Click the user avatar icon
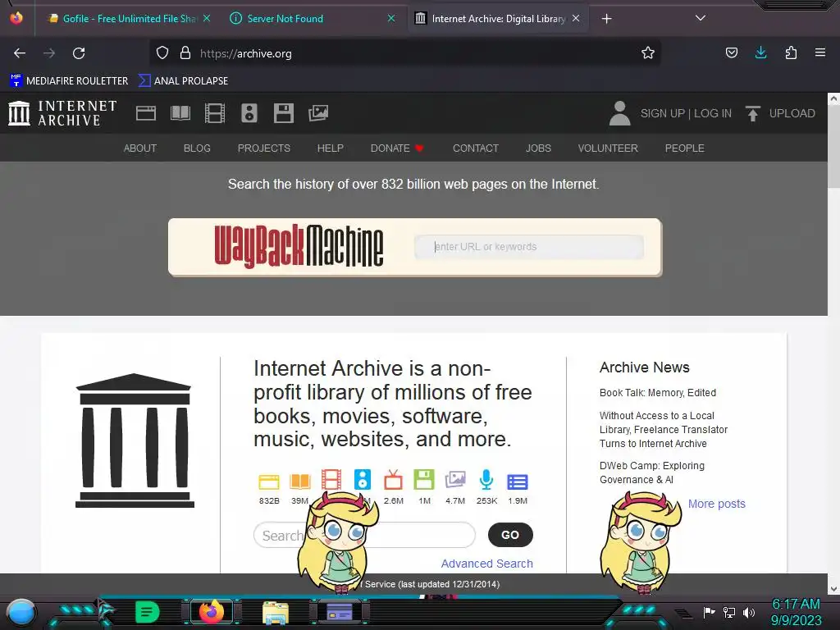Viewport: 840px width, 630px height. point(620,113)
